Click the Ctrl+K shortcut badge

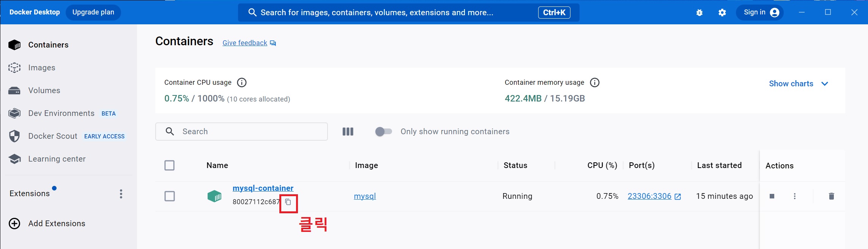554,13
